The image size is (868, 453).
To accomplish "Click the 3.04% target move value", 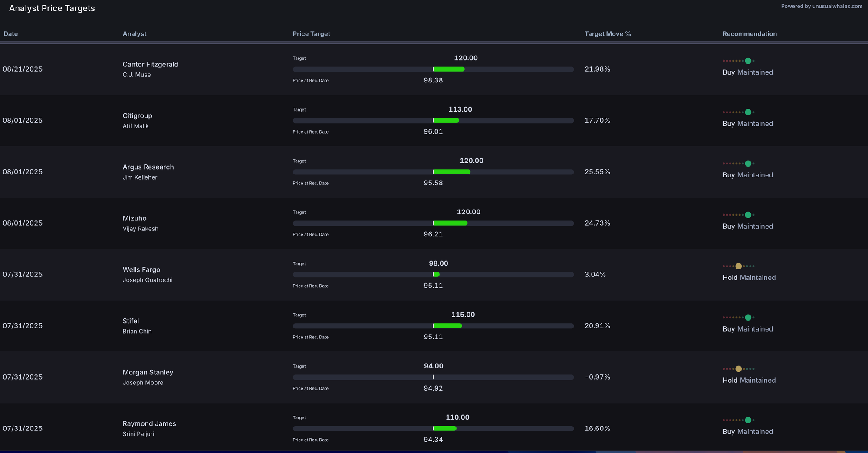I will coord(595,275).
